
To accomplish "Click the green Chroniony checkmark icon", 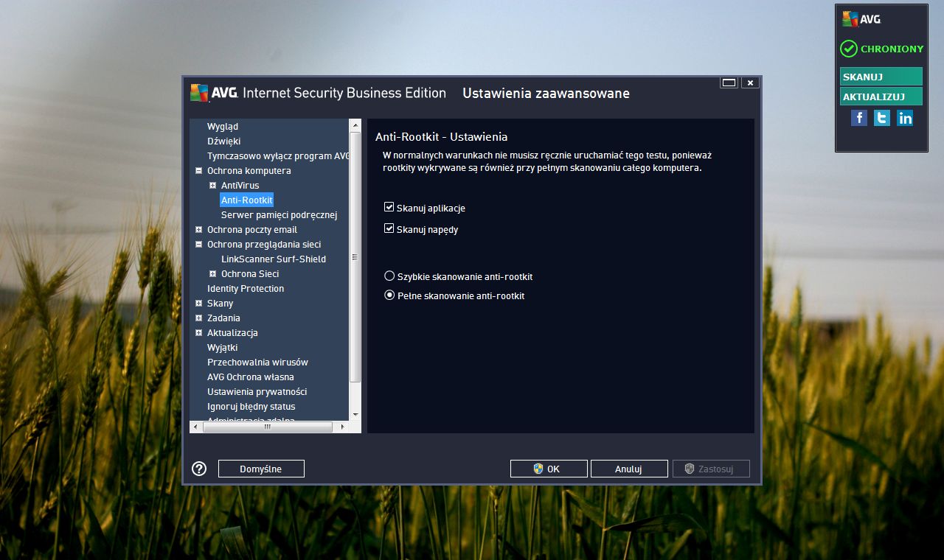I will tap(848, 49).
